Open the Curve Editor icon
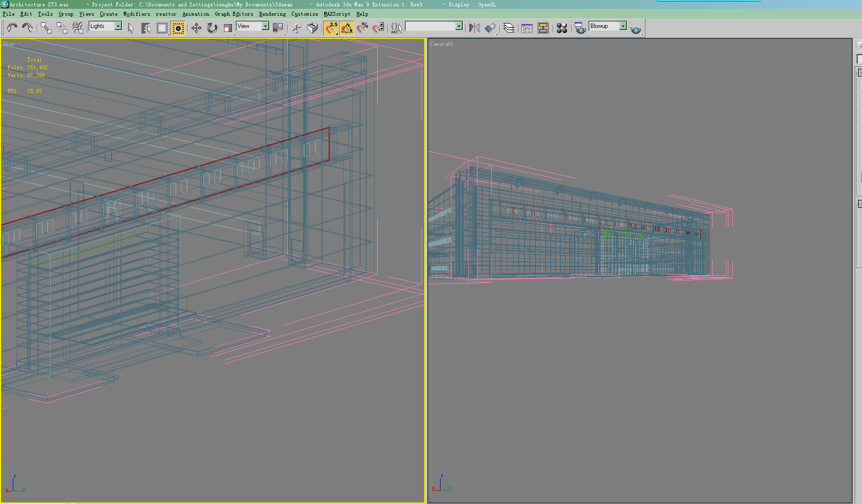The image size is (862, 504). (527, 28)
